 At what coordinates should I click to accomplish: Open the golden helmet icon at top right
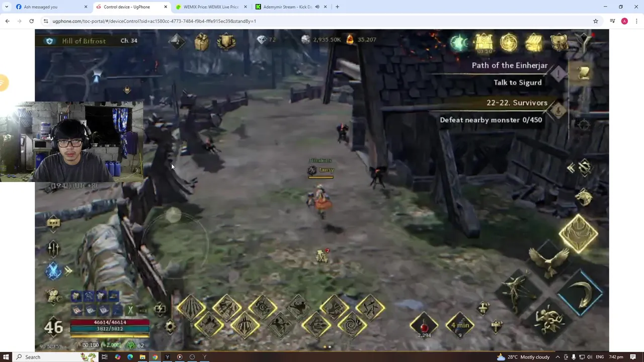tap(559, 43)
